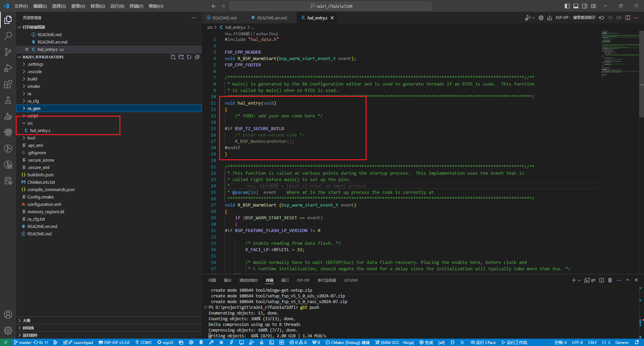This screenshot has height=346, width=644.
Task: Toggle bottom panel visibility
Action: coord(576,6)
